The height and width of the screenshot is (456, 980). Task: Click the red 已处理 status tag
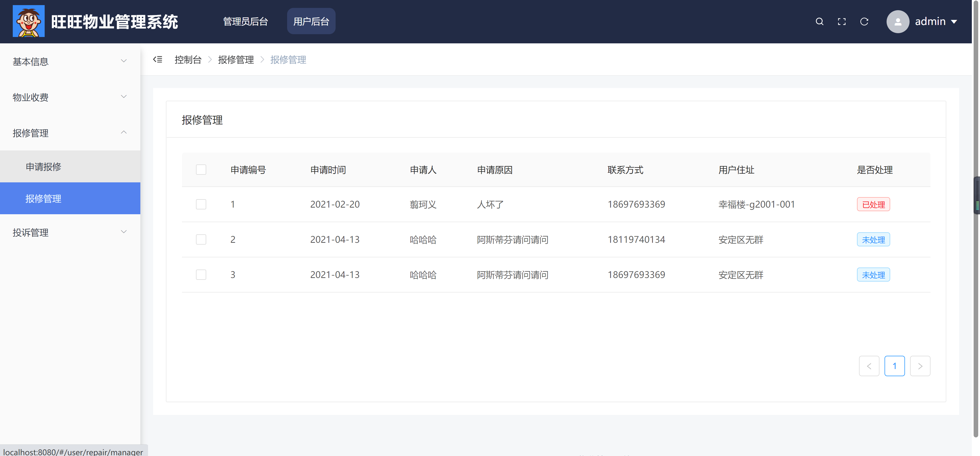[x=873, y=205]
